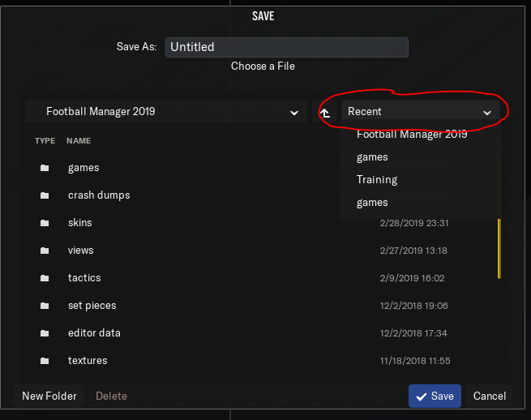The width and height of the screenshot is (531, 420).
Task: Click the folder icon beside games
Action: pos(45,168)
